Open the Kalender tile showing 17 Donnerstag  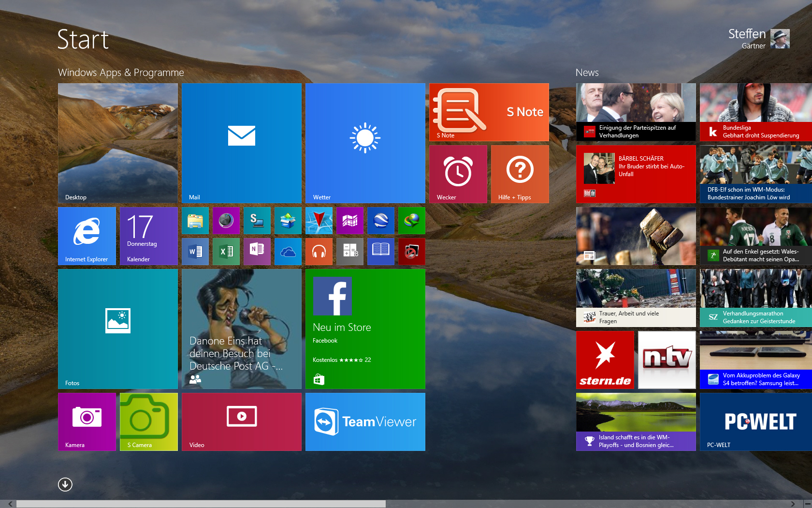point(149,236)
